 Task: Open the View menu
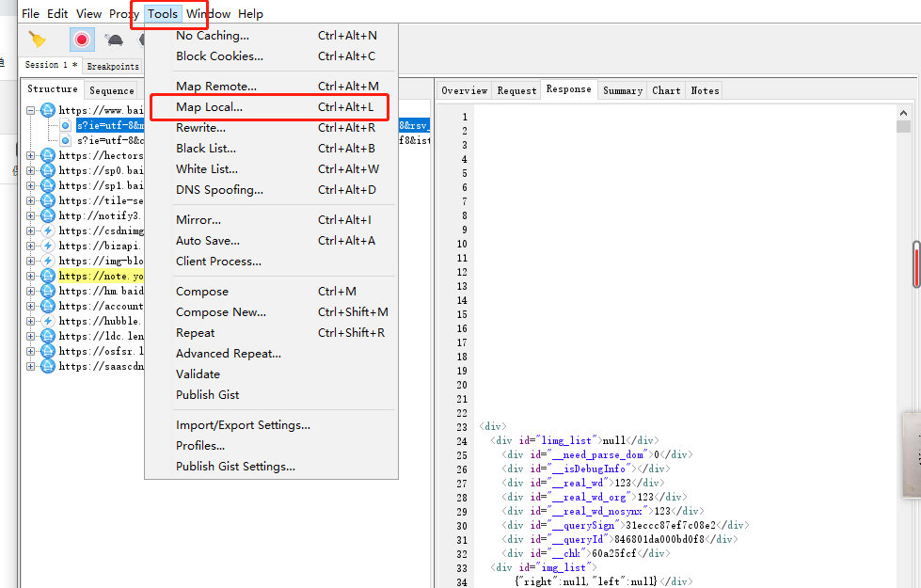pyautogui.click(x=88, y=13)
